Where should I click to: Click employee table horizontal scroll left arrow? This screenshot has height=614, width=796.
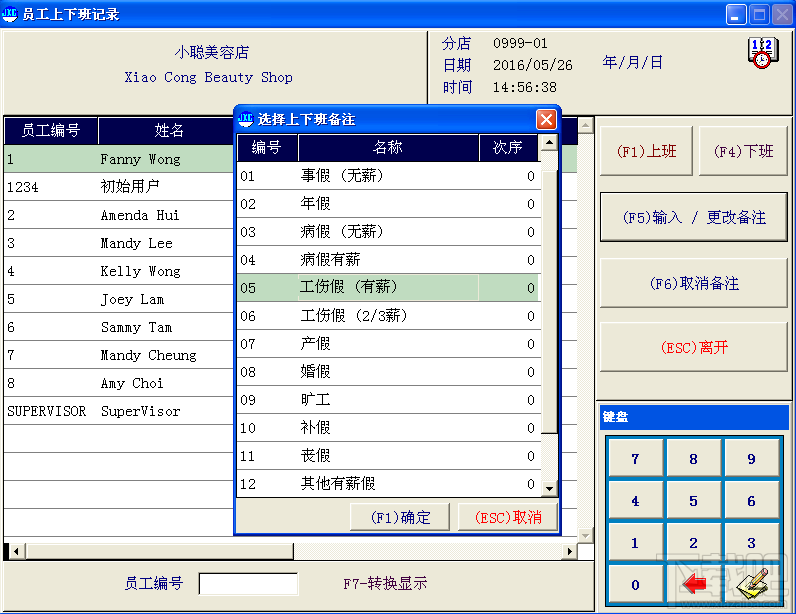coord(16,551)
